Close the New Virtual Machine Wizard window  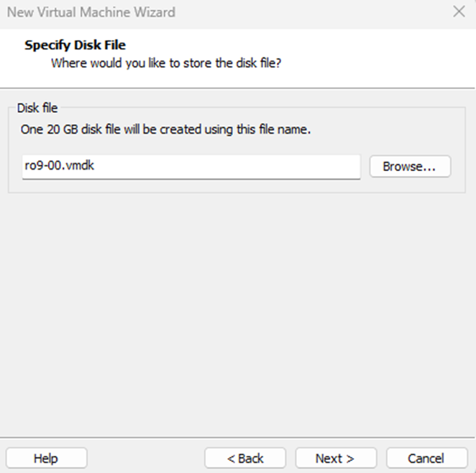pyautogui.click(x=459, y=12)
